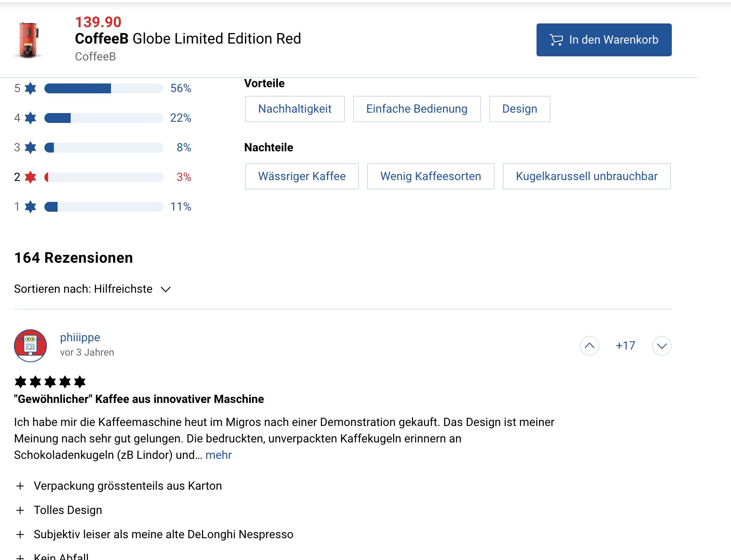This screenshot has height=560, width=731.
Task: Toggle the Nachhaltigkeit advantage filter
Action: (295, 109)
